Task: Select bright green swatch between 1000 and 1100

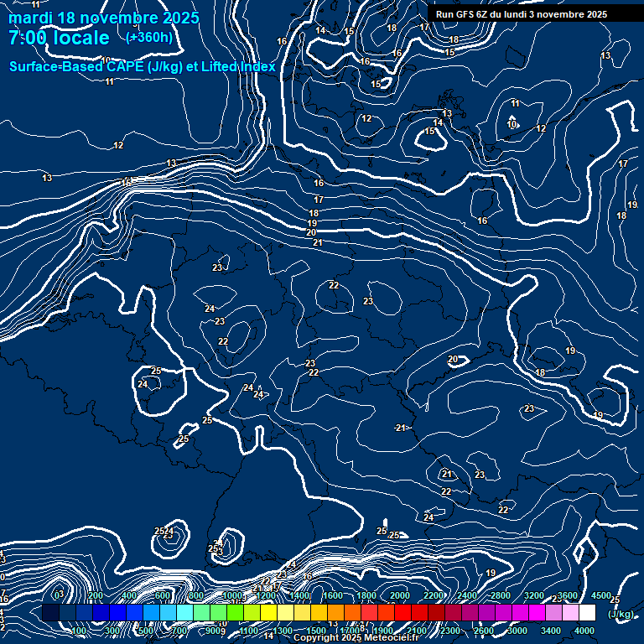Action: (236, 612)
